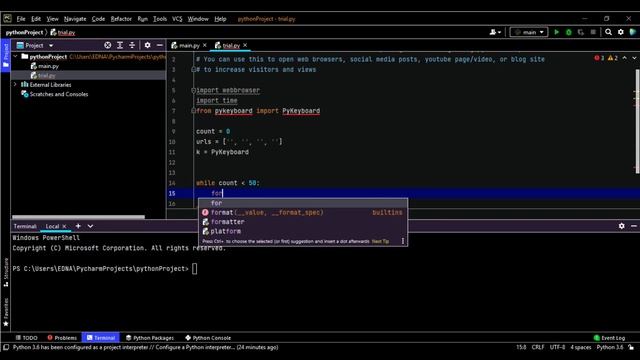Open the Help menu
This screenshot has width=640, height=360.
point(220,19)
